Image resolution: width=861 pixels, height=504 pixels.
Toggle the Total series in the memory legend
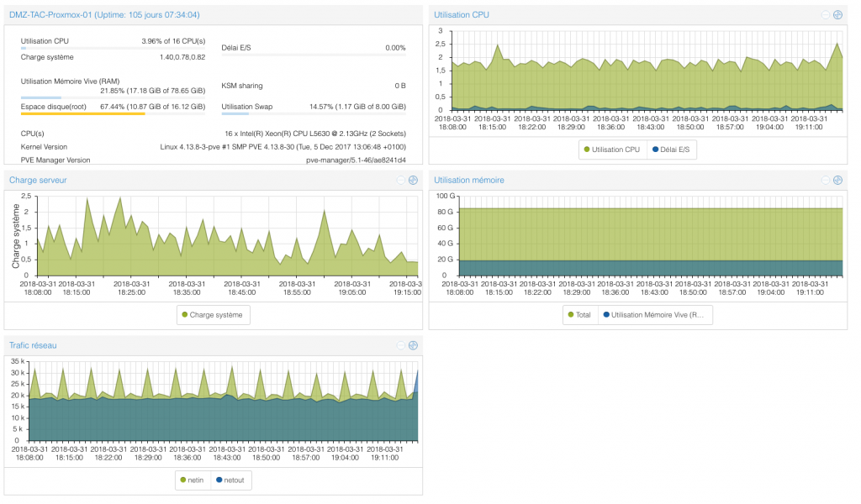580,315
